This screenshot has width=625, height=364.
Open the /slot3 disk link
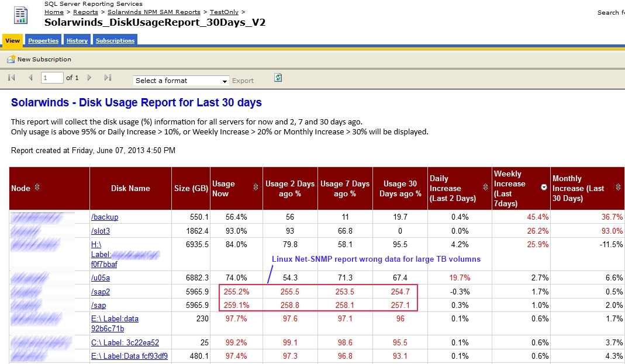(x=101, y=231)
